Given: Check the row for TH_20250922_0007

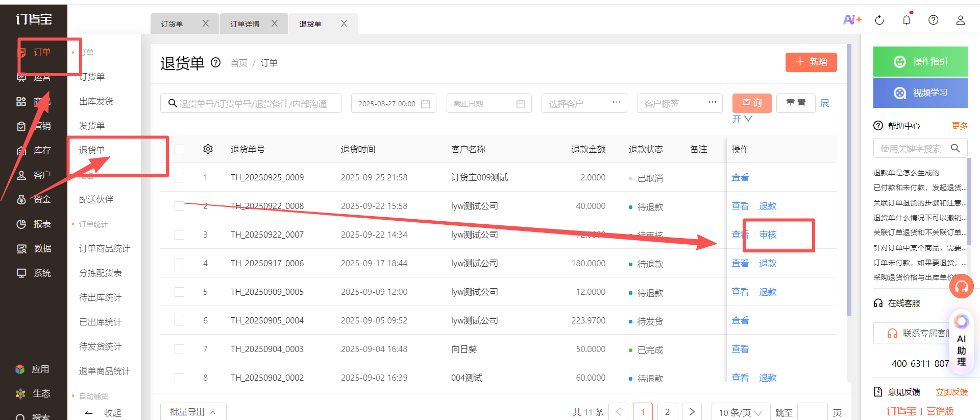Looking at the screenshot, I should tap(180, 235).
